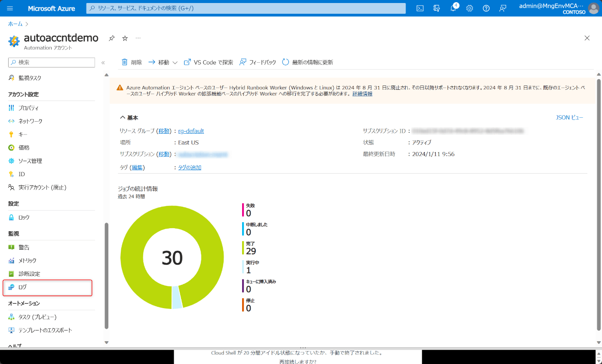This screenshot has height=364, width=602.
Task: Click sidebar scrollbar down arrow
Action: (x=107, y=343)
